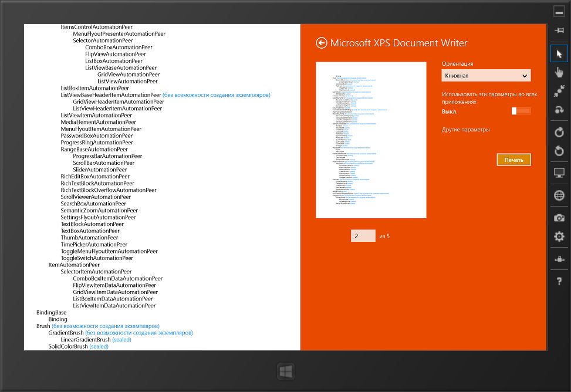Activate pinch/zoom touch mode icon
The width and height of the screenshot is (571, 392).
559,91
